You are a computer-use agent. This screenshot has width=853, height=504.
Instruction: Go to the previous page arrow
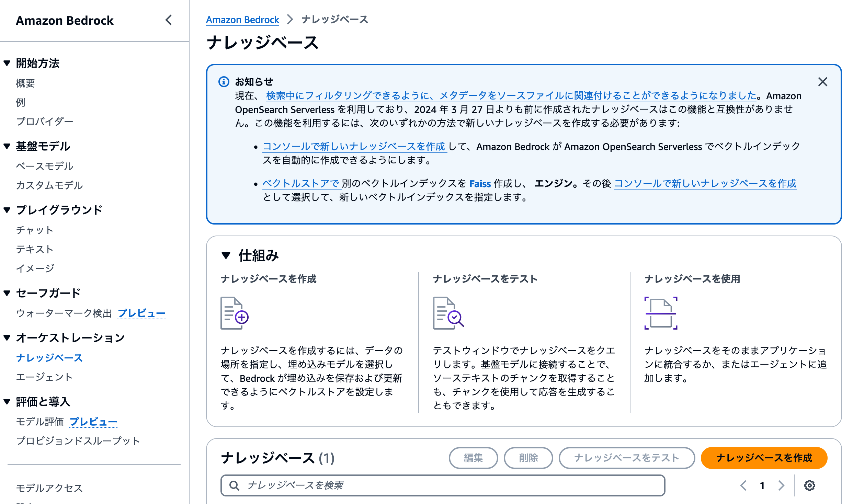tap(743, 485)
